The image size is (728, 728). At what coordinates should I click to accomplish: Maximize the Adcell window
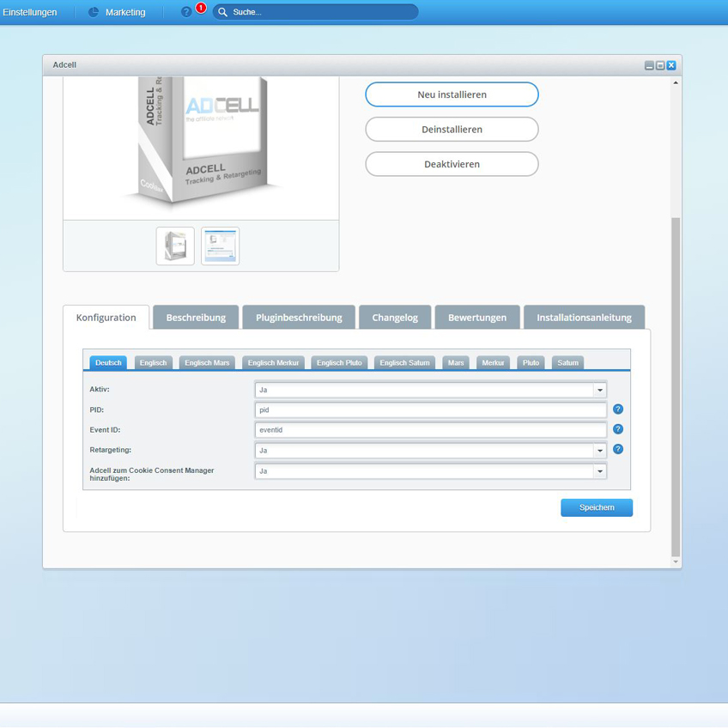pos(659,65)
